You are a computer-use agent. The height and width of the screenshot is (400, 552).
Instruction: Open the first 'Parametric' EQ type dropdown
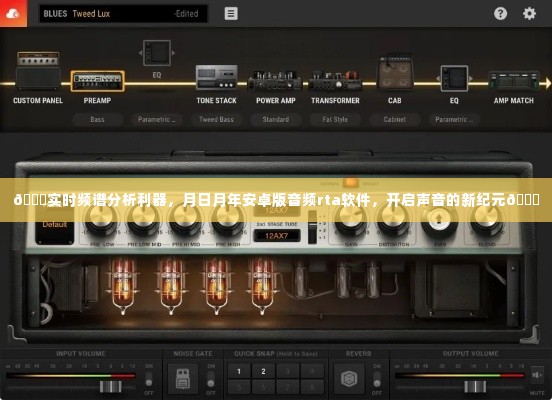click(157, 119)
